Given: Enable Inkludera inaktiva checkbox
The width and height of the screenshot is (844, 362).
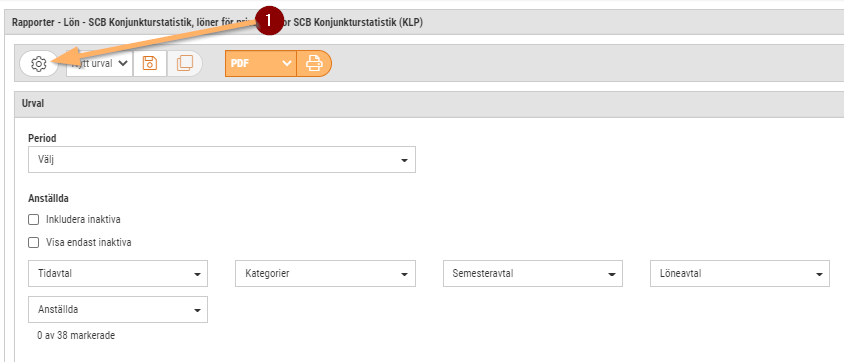Looking at the screenshot, I should point(34,219).
